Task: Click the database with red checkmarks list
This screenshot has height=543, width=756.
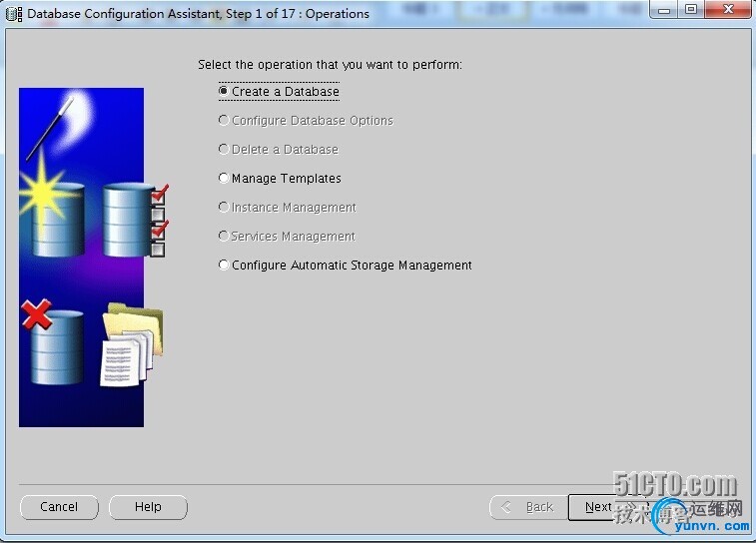Action: [x=136, y=221]
